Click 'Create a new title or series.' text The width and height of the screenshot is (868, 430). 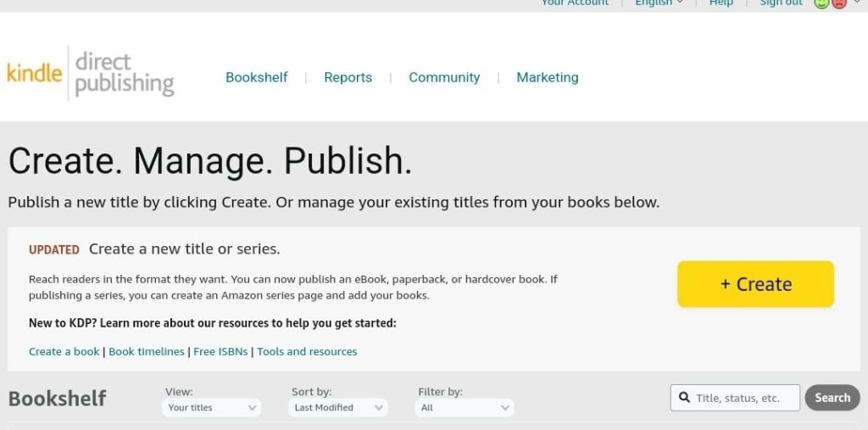pyautogui.click(x=184, y=249)
